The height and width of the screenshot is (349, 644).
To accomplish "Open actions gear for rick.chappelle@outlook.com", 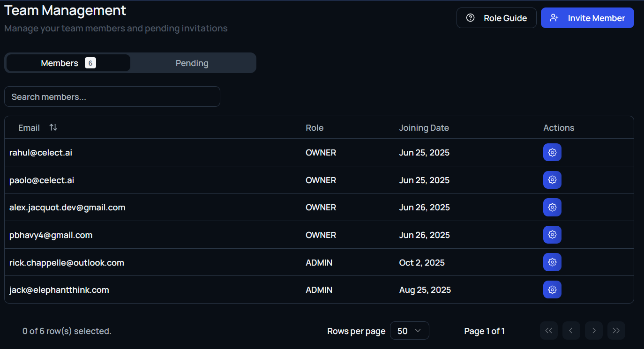I will [552, 262].
